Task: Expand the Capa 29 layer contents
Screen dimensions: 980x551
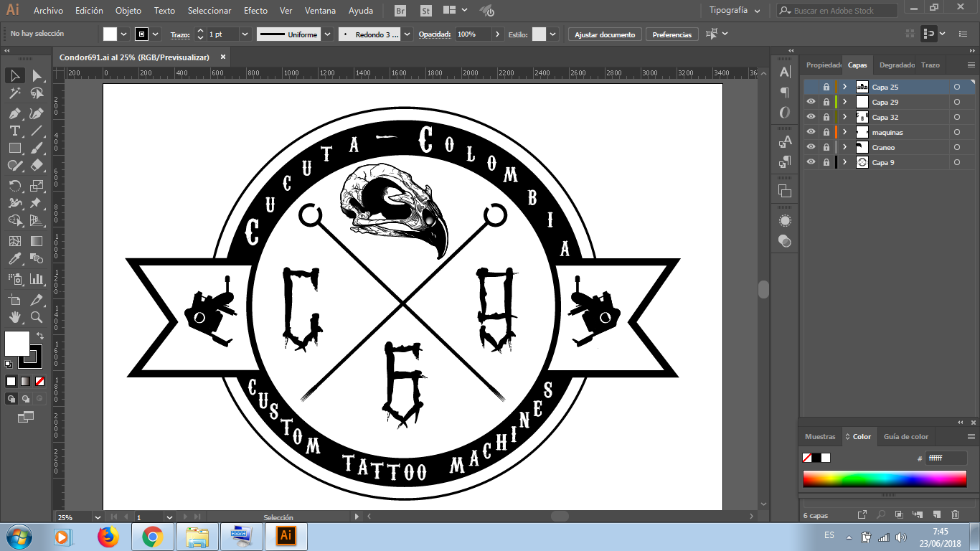Action: [845, 102]
